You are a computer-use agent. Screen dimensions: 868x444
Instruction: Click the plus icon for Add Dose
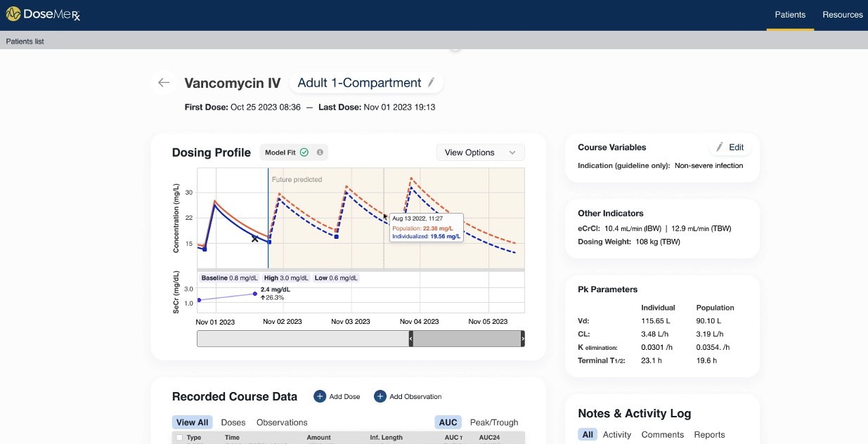(320, 396)
